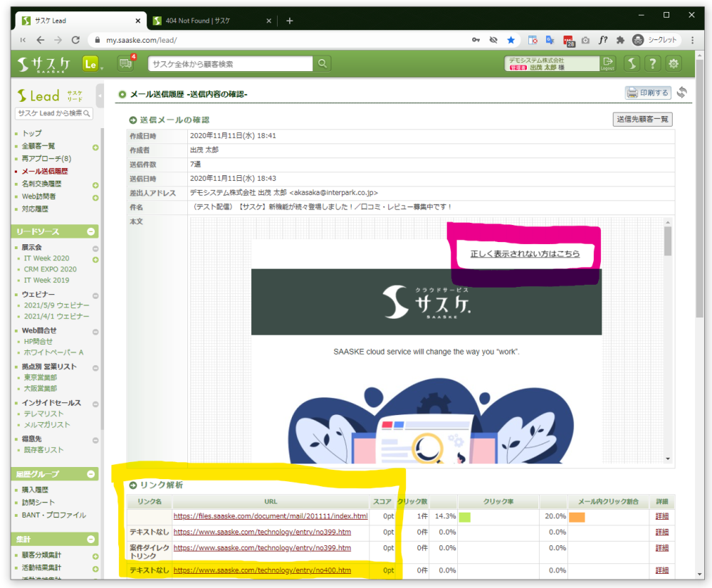Collapse the 履歴グループ section

(x=91, y=474)
